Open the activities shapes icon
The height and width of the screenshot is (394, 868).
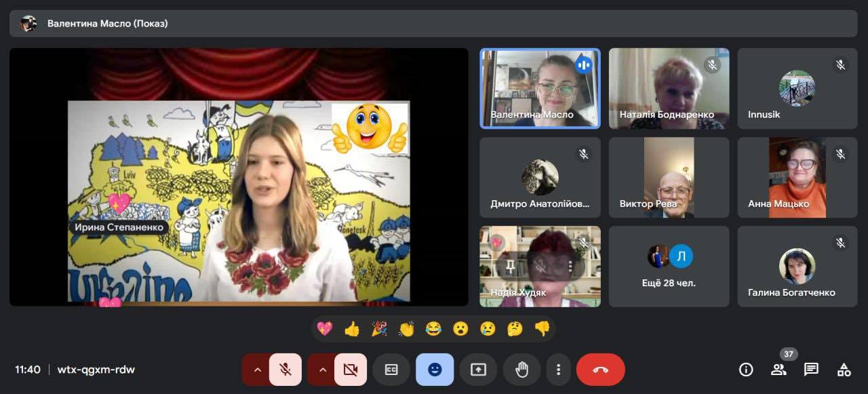pos(844,370)
